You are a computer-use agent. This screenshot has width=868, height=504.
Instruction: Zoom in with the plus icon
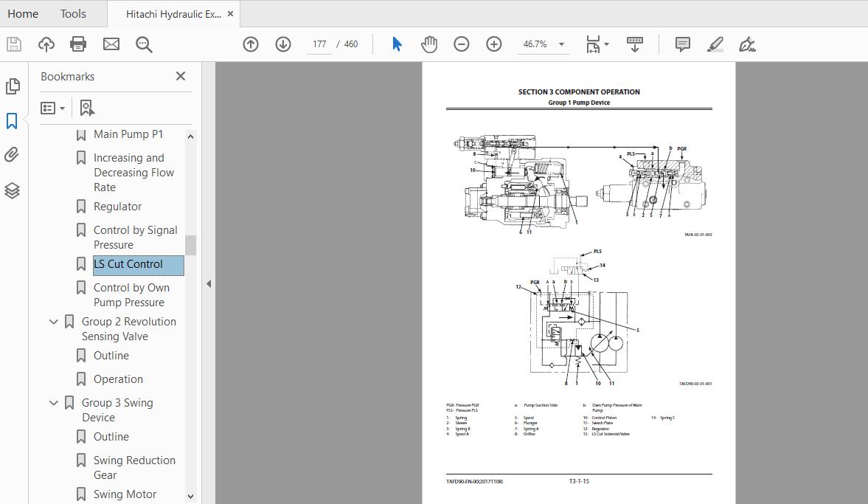click(494, 44)
